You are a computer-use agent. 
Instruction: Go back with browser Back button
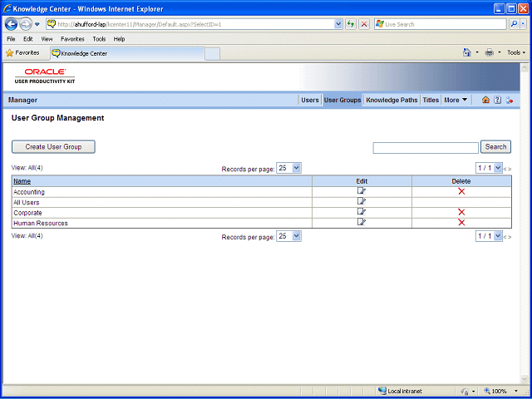coord(11,24)
